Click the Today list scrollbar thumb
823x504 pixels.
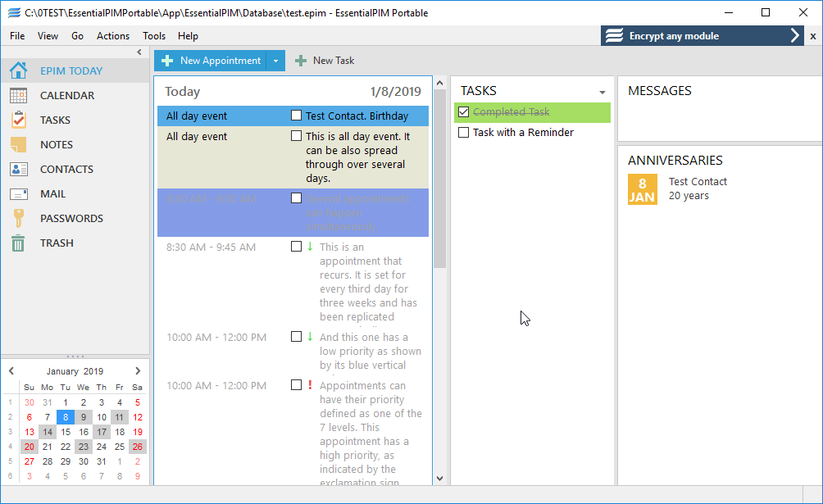[440, 179]
